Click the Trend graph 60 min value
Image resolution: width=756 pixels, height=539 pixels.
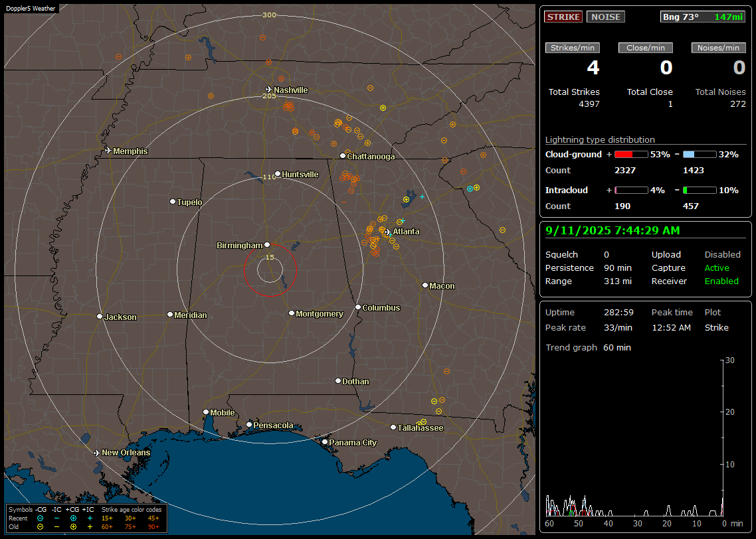[x=617, y=348]
